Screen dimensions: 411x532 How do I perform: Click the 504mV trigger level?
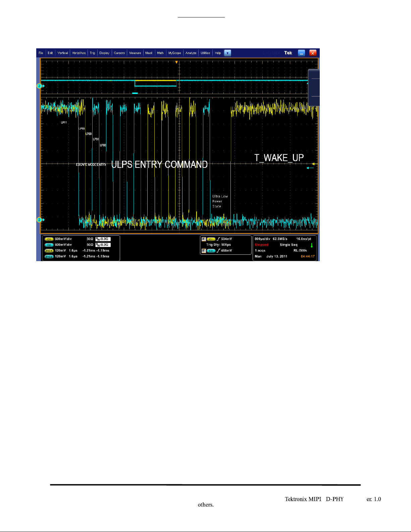[226, 239]
